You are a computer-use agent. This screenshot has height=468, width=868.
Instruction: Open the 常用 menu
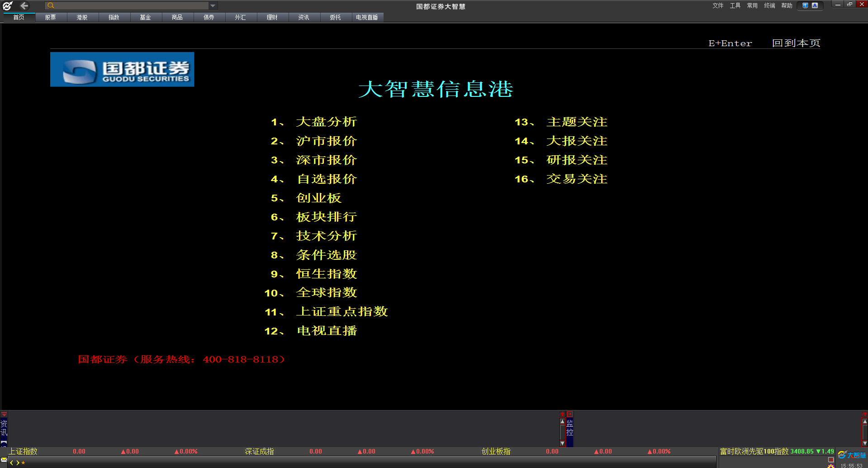(752, 5)
